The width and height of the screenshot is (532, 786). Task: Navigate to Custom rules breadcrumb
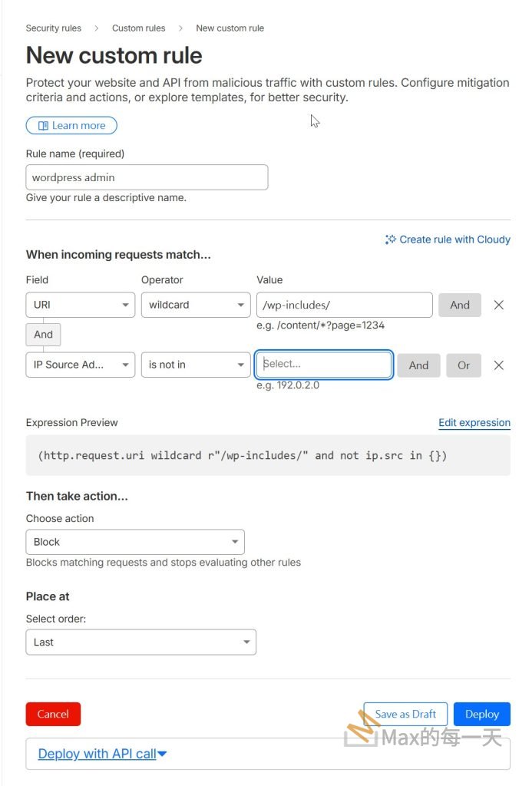click(138, 28)
